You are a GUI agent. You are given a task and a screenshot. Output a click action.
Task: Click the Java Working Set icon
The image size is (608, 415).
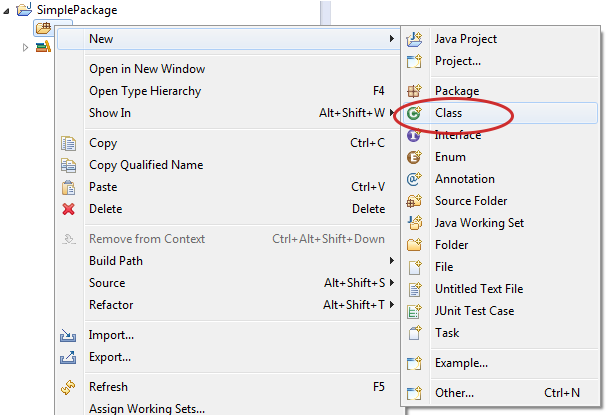(415, 223)
